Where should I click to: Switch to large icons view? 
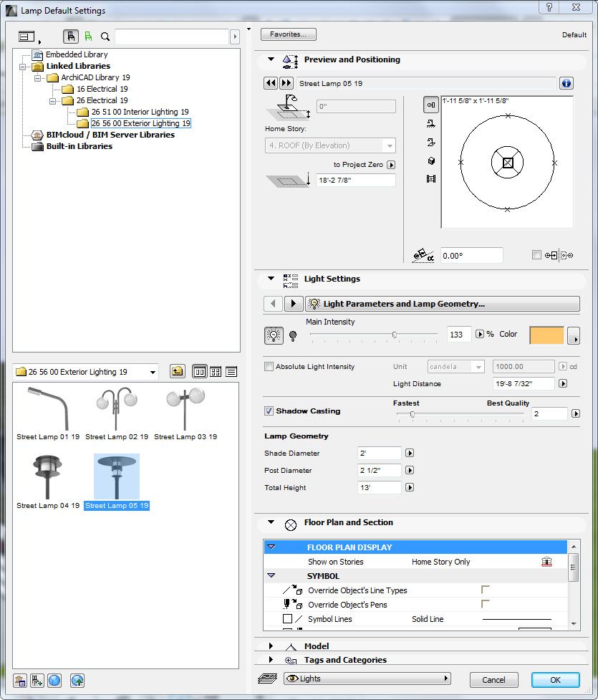(200, 371)
